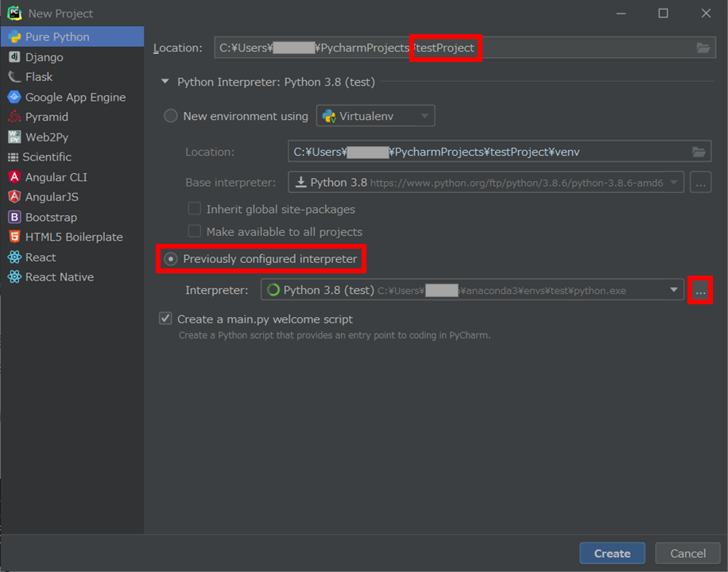Viewport: 728px width, 572px height.
Task: Choose Flask in the project type list
Action: [x=72, y=76]
